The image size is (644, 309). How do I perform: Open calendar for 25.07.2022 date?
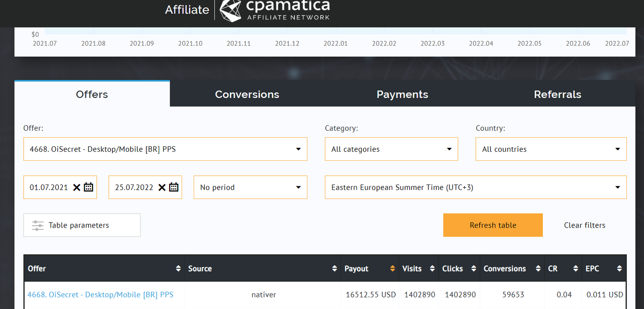tap(174, 187)
